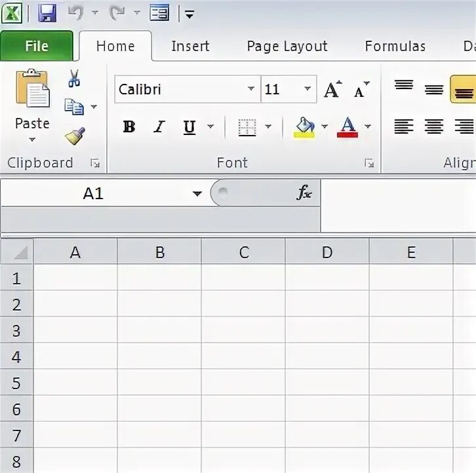This screenshot has height=473, width=476.
Task: Cut selection with the scissors icon
Action: pyautogui.click(x=74, y=79)
